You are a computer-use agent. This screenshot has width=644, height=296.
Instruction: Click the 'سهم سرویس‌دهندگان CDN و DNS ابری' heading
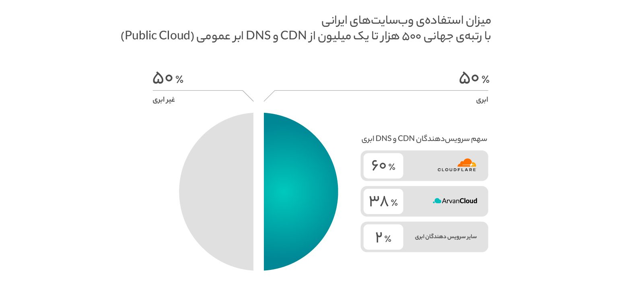(424, 139)
